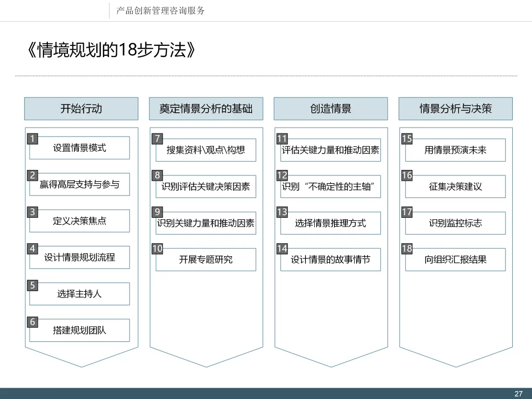Click the step box 搭建规划团队
Viewport: 532px width, 399px height.
79,330
